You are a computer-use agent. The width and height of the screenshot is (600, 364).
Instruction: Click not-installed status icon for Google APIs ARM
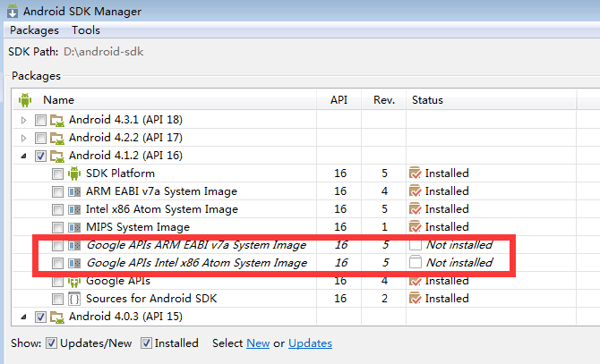point(416,245)
